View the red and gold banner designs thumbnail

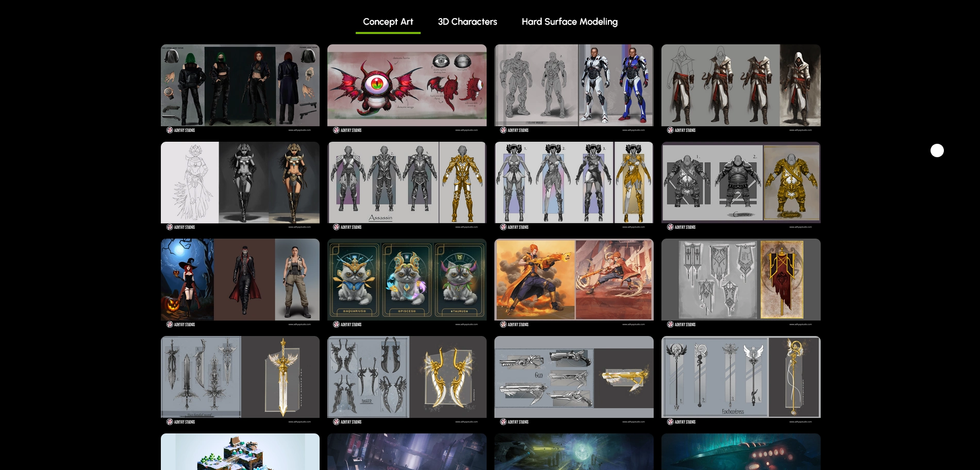[x=741, y=283]
